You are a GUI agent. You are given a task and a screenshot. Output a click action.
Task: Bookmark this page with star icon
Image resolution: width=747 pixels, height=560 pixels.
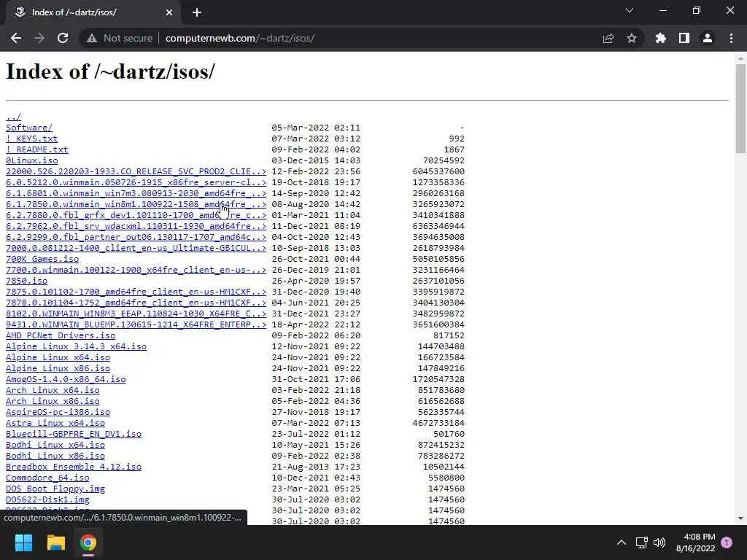click(632, 38)
